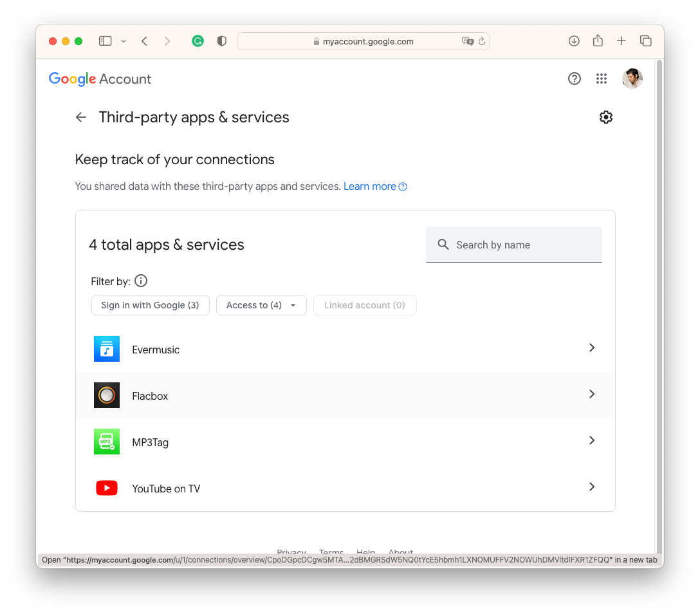Click the back arrow to leave Third-party apps
Image resolution: width=700 pixels, height=616 pixels.
(x=80, y=117)
